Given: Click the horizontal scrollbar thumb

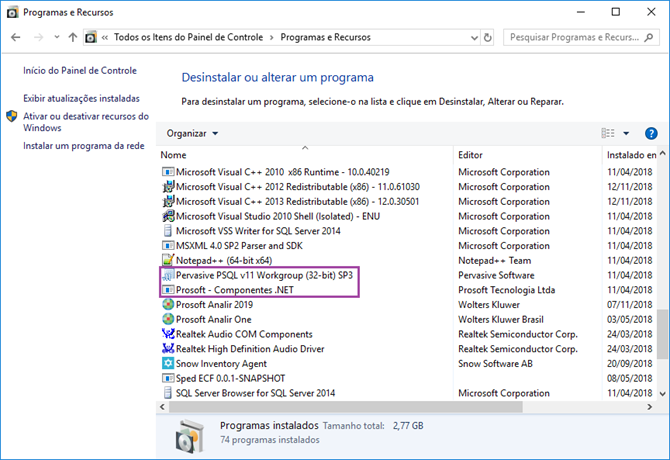Looking at the screenshot, I should 346,407.
